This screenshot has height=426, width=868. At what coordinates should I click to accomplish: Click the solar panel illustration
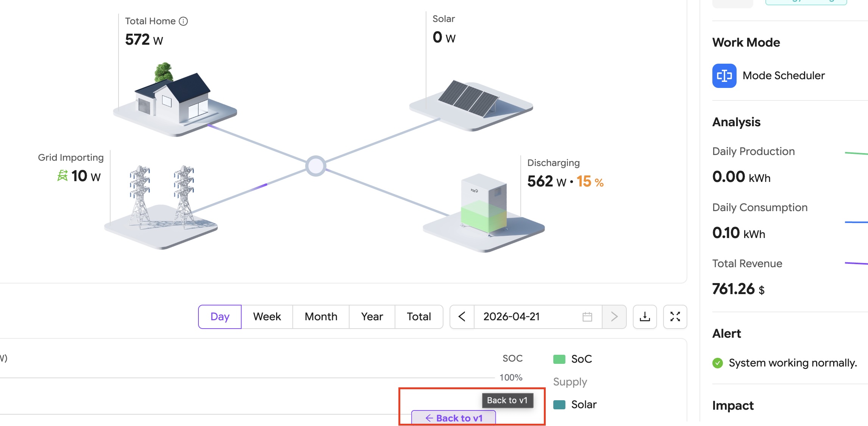click(468, 99)
